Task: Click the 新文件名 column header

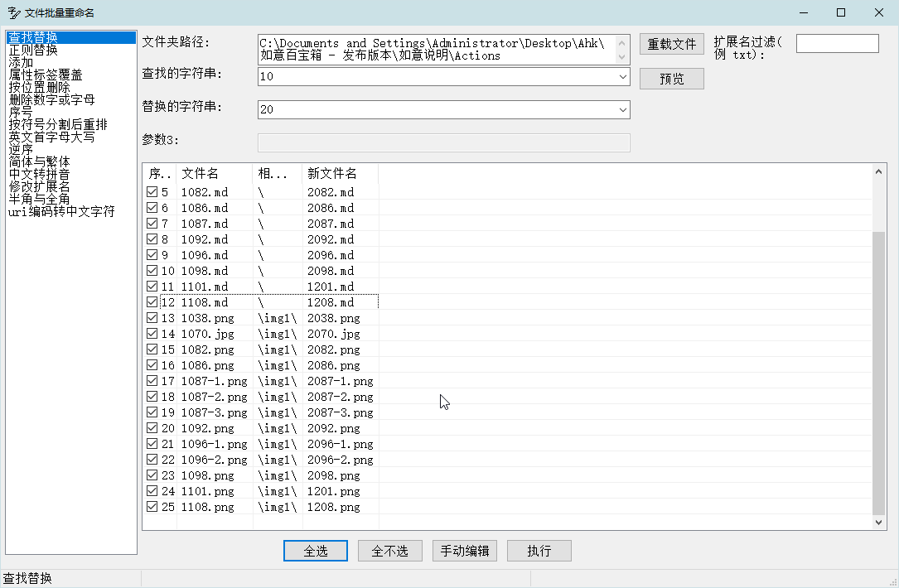Action: click(340, 174)
